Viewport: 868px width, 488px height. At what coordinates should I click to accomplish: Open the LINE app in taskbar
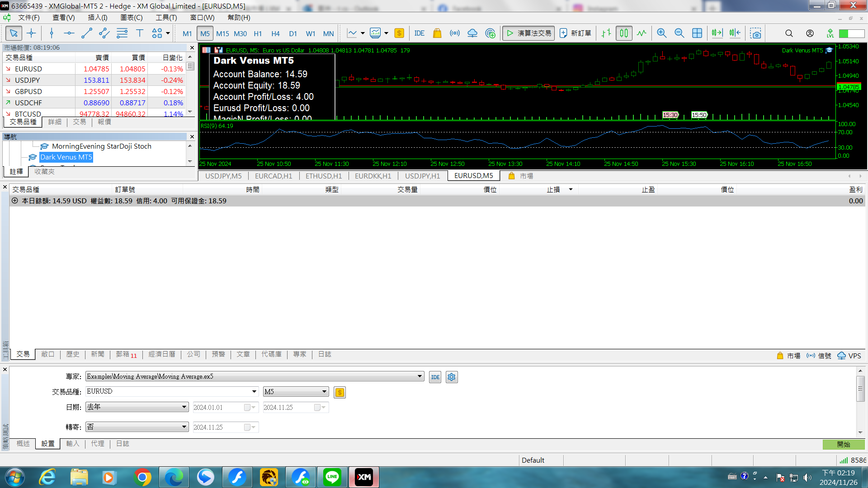[332, 477]
